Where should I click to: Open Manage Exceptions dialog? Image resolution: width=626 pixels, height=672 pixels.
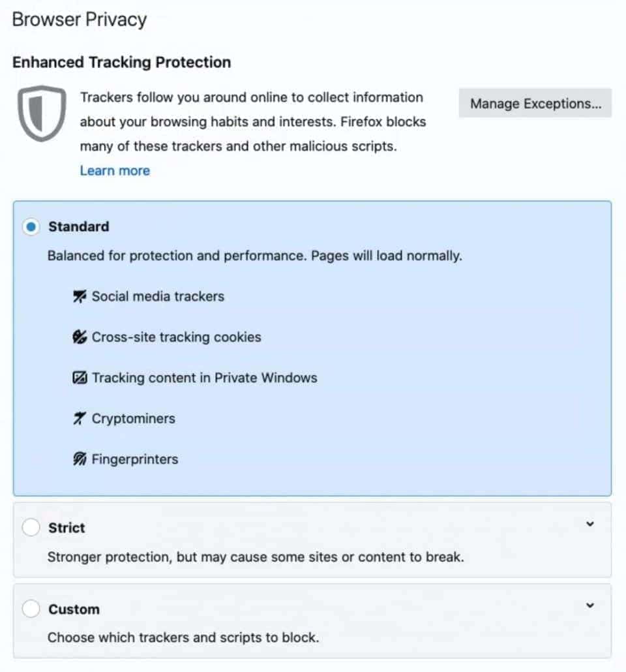click(535, 104)
